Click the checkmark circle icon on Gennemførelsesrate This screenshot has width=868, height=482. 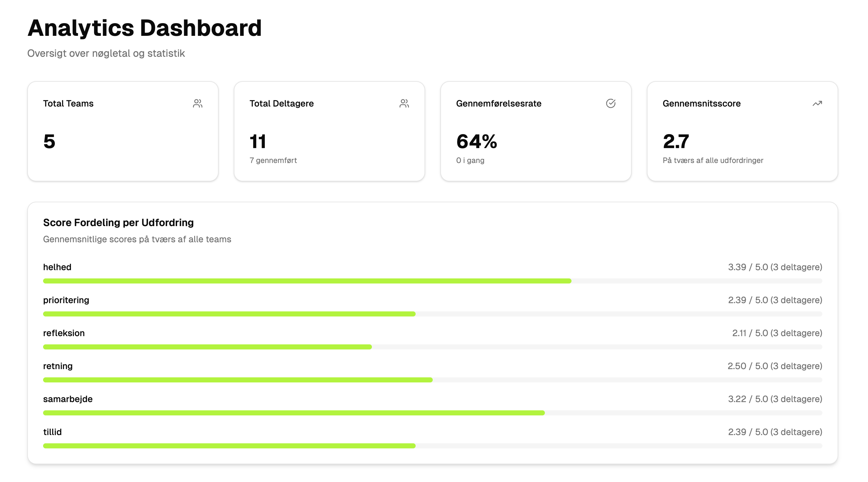point(610,104)
